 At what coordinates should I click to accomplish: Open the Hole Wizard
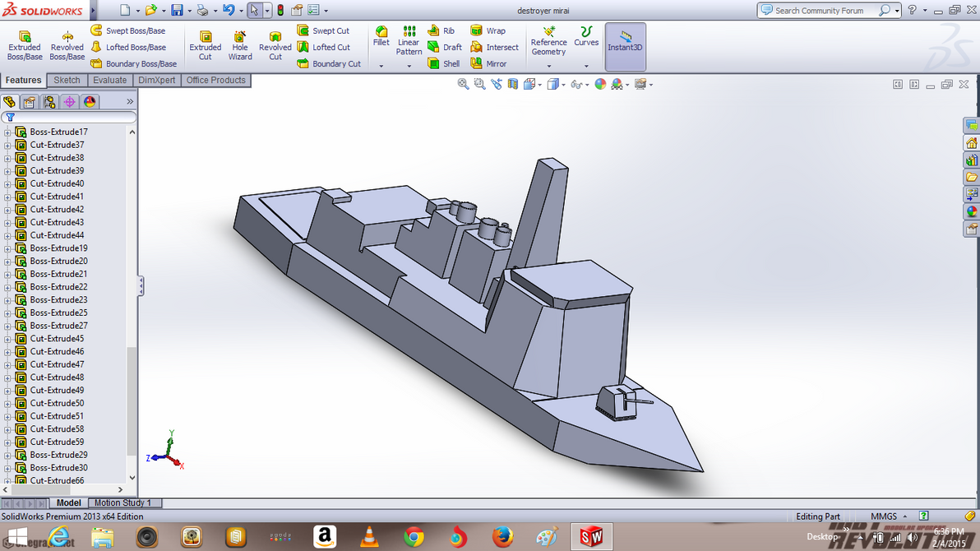click(x=240, y=46)
